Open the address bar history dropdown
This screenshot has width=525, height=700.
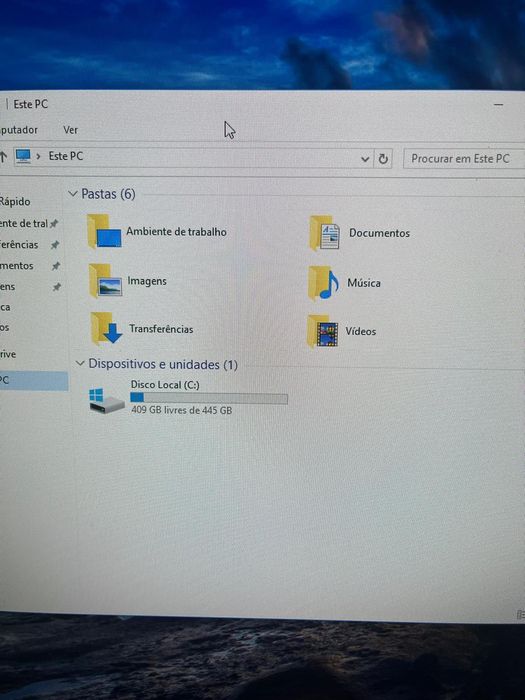click(365, 159)
